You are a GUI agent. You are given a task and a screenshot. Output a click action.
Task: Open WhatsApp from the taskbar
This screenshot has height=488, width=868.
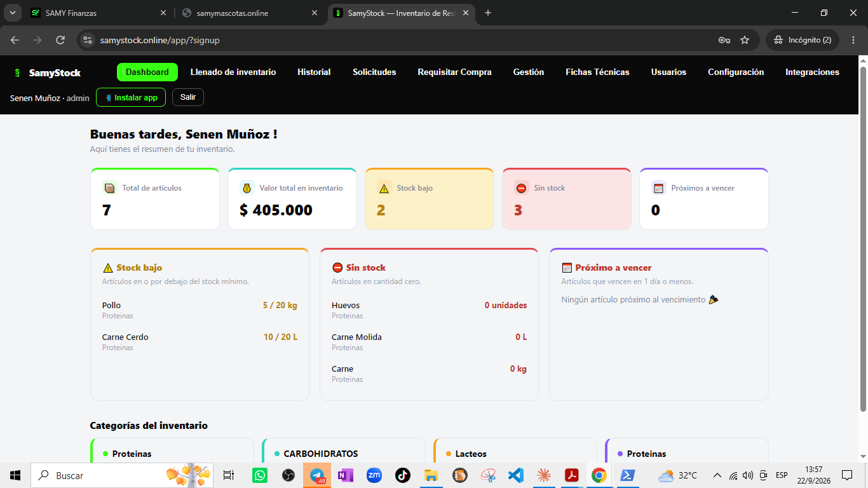click(x=260, y=475)
